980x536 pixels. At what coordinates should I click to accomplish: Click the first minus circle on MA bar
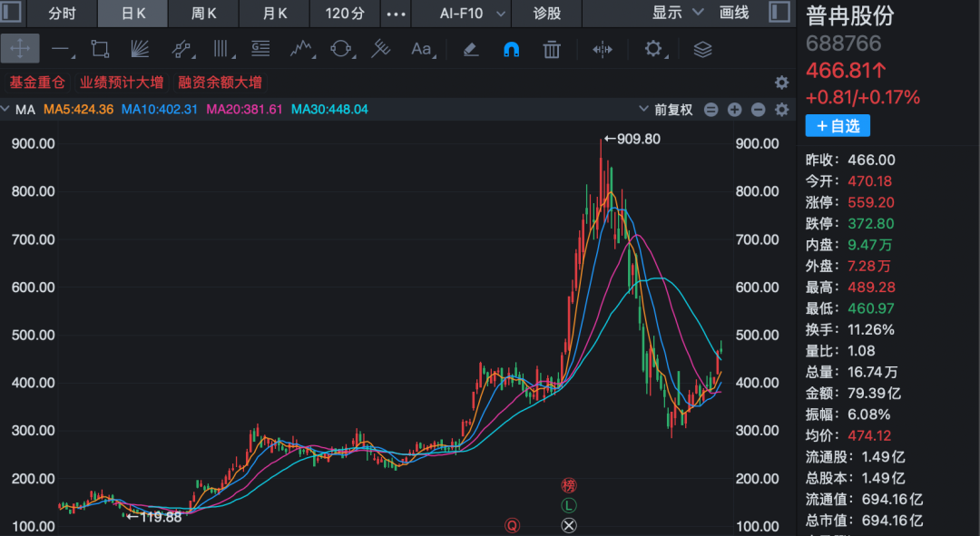(x=710, y=110)
